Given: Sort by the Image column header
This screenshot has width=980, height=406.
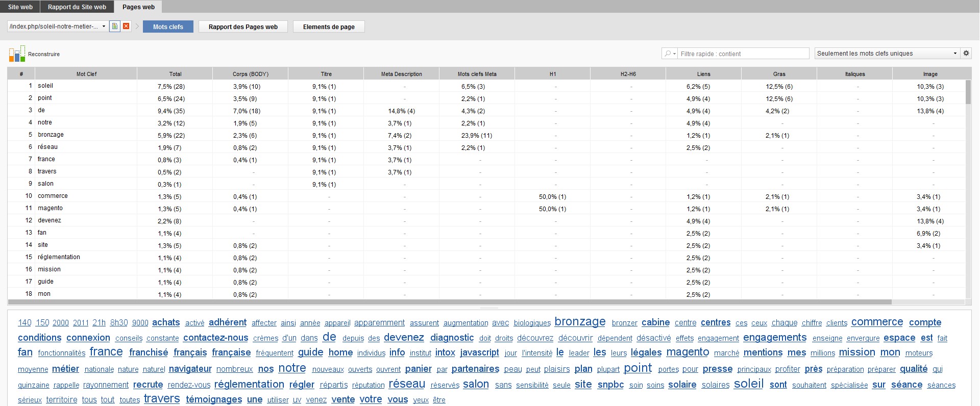Looking at the screenshot, I should (x=930, y=74).
